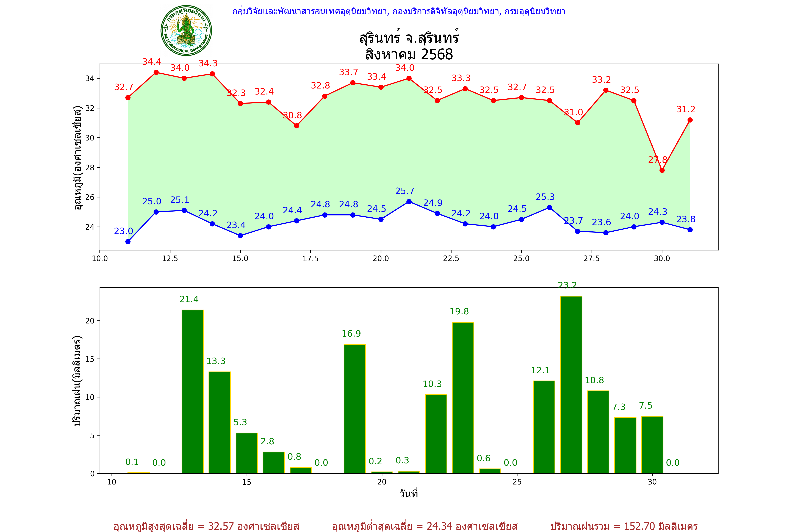Click the blue point labeled 23.0

pos(128,242)
